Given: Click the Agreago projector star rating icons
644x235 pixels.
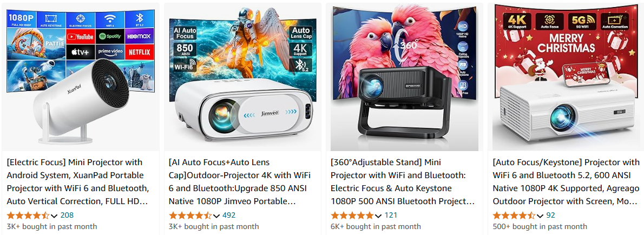Looking at the screenshot, I should 514,215.
